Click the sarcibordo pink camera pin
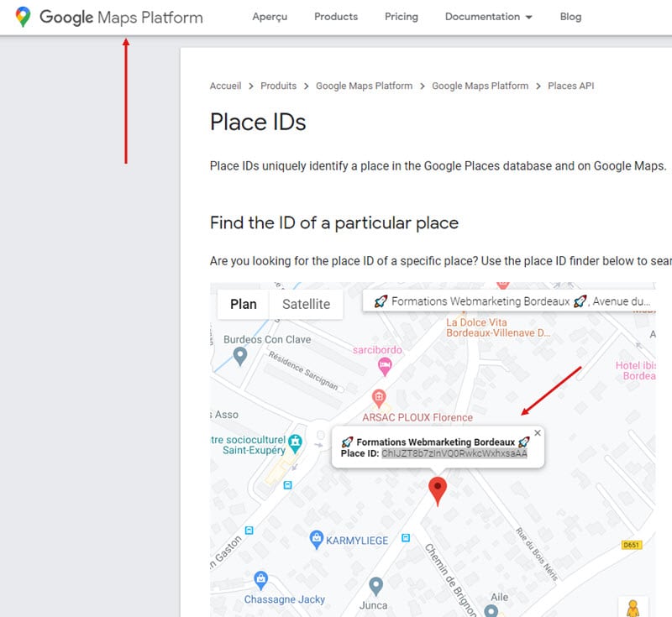 pos(385,367)
